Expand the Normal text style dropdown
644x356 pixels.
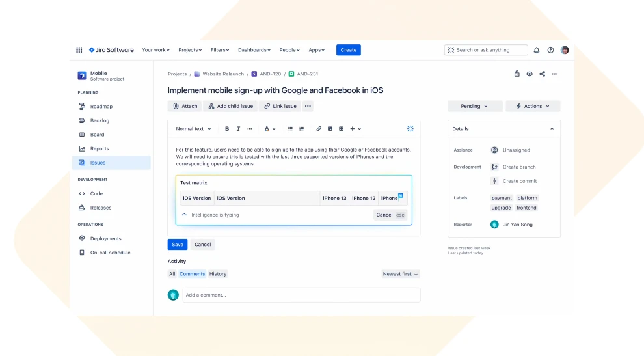pyautogui.click(x=193, y=129)
